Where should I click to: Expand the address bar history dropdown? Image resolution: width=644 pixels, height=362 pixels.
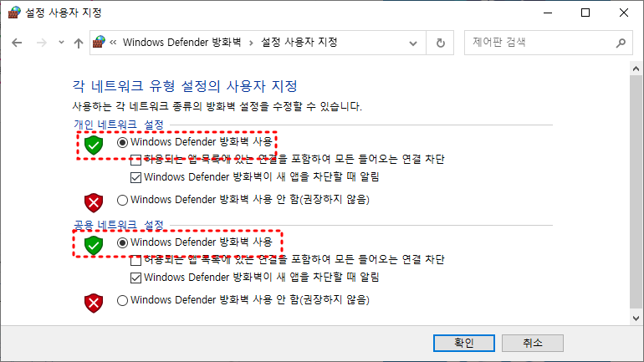(x=413, y=43)
